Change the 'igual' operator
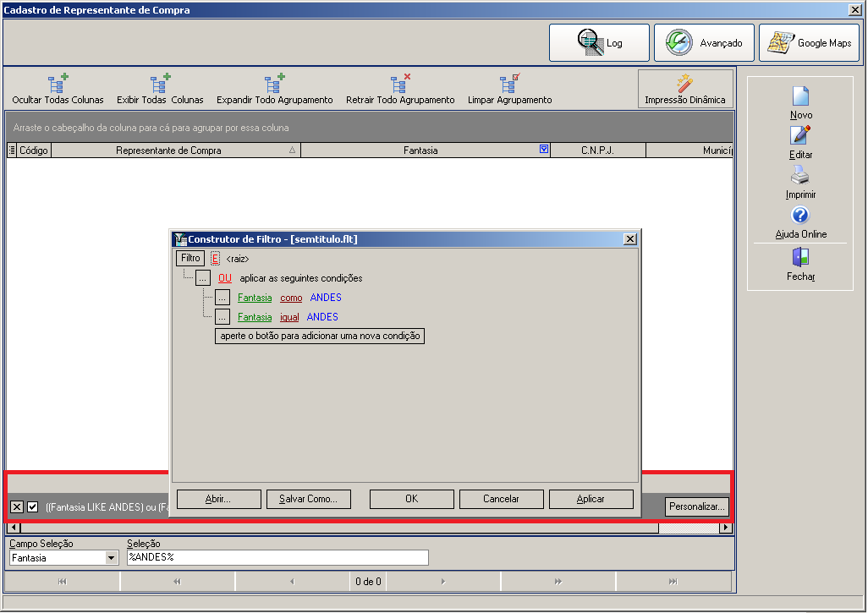Screen dimensions: 868x613 coord(289,317)
